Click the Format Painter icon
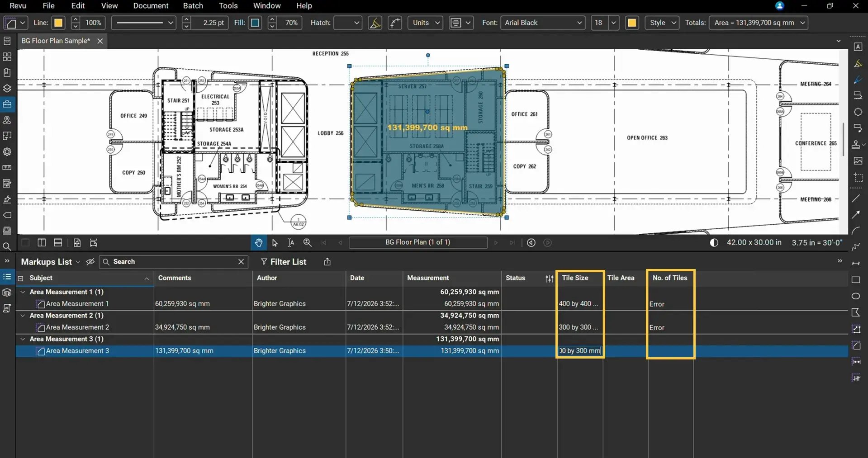Image resolution: width=868 pixels, height=458 pixels. pos(375,23)
